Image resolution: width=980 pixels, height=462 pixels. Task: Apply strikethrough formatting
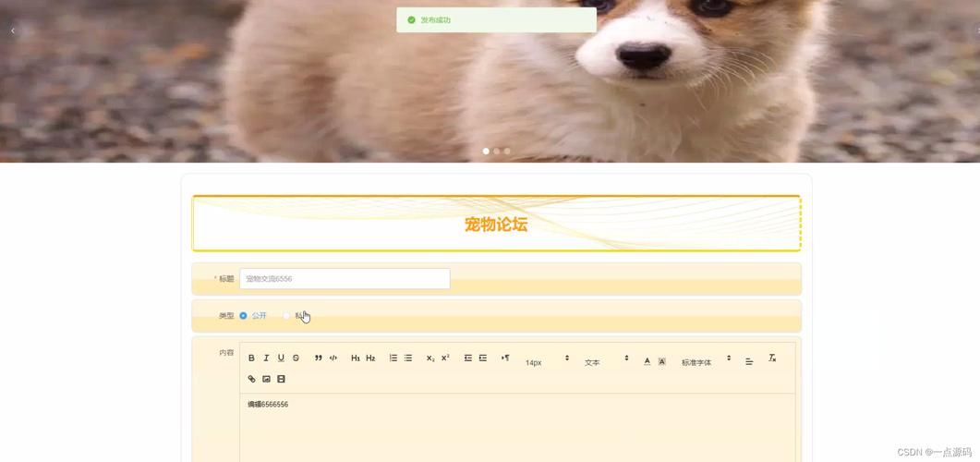pyautogui.click(x=296, y=359)
